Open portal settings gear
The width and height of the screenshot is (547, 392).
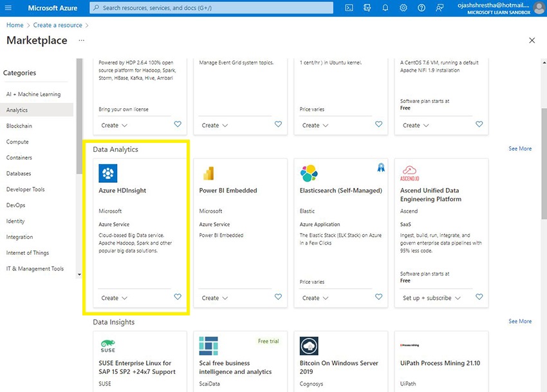click(403, 8)
